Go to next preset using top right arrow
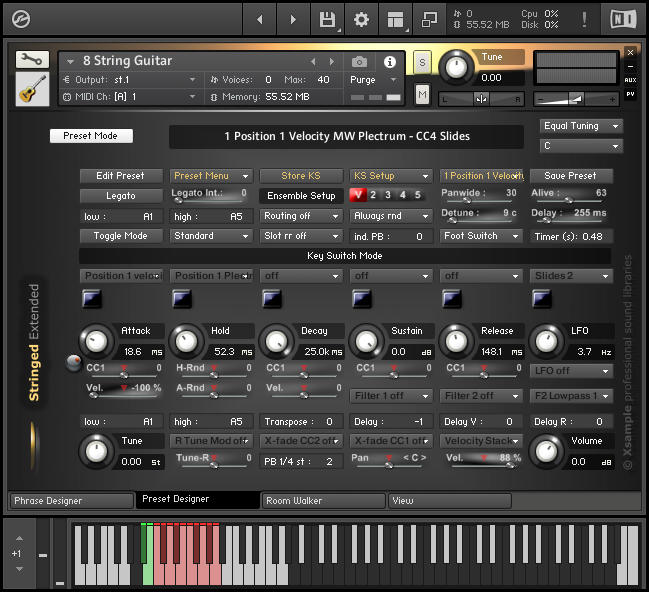This screenshot has width=649, height=592. 293,19
